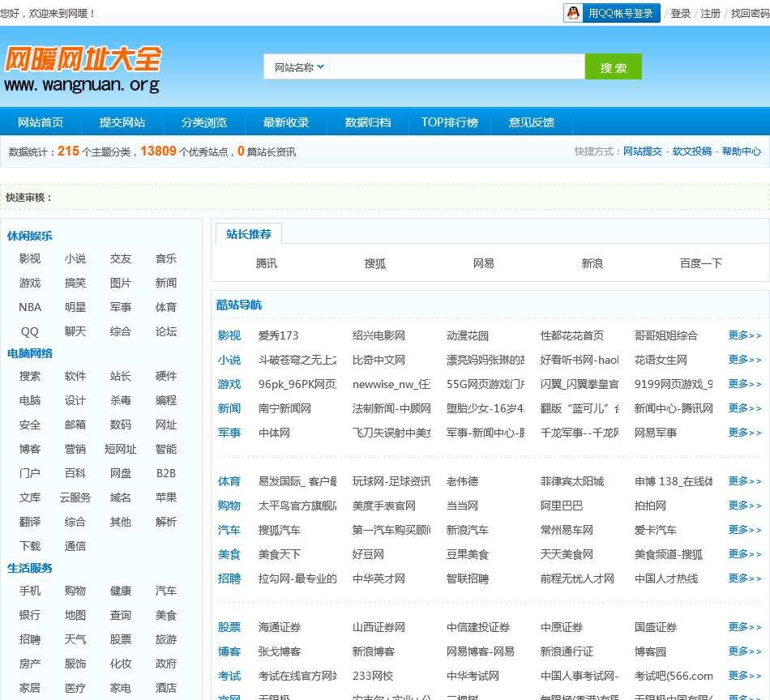Image resolution: width=770 pixels, height=700 pixels.
Task: Click the 网暖网址大全 site logo
Action: point(83,69)
